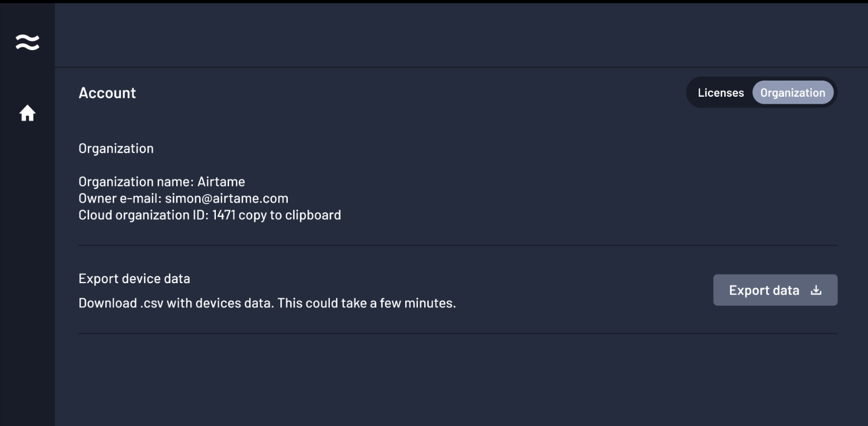Click the 'Organization name' label text
This screenshot has height=426, width=868.
click(135, 182)
